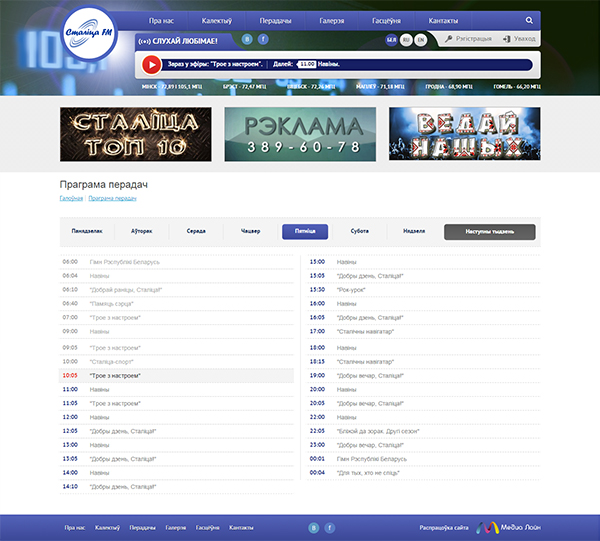
Task: Click the 06:40 "Памяць сэрца" entry
Action: coord(176,304)
